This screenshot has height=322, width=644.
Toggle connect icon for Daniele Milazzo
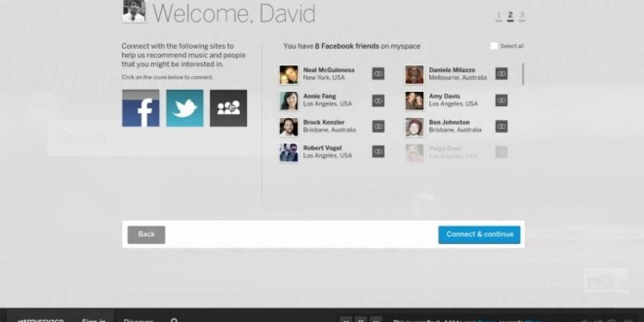tap(502, 74)
